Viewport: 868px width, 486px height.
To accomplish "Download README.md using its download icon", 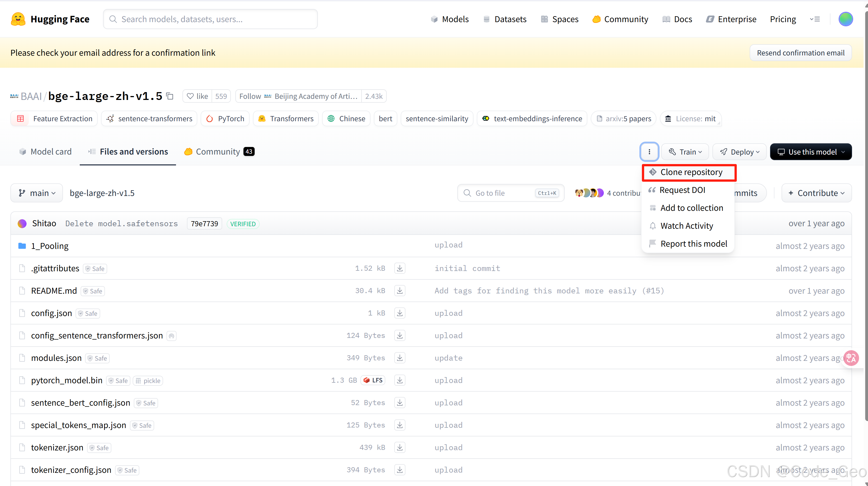I will 400,291.
